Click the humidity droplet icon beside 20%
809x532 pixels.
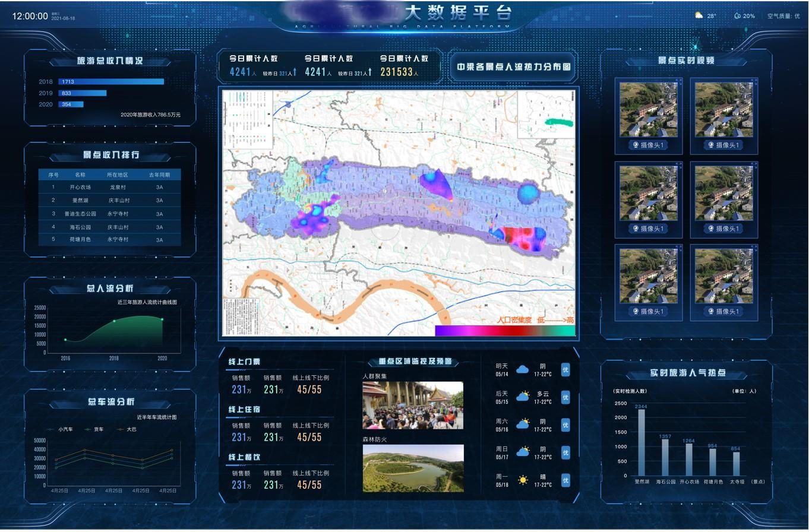(737, 16)
